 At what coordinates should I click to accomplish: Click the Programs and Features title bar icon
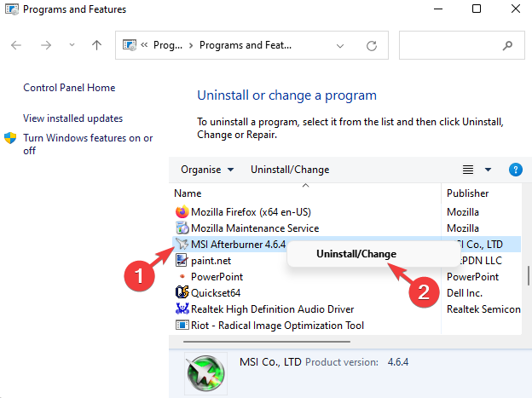pyautogui.click(x=12, y=9)
